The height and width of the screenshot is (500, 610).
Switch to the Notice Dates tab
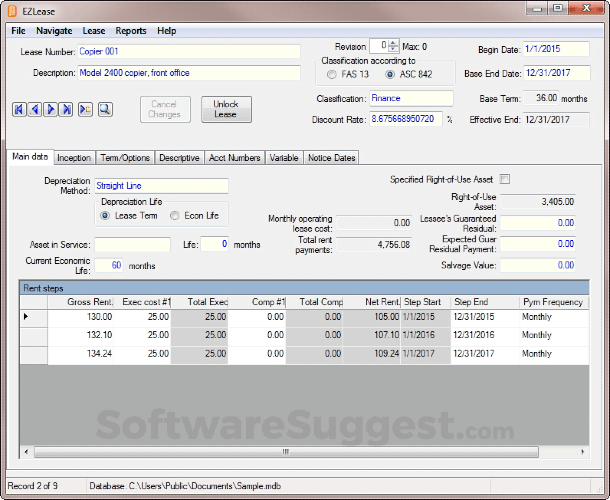(x=331, y=158)
